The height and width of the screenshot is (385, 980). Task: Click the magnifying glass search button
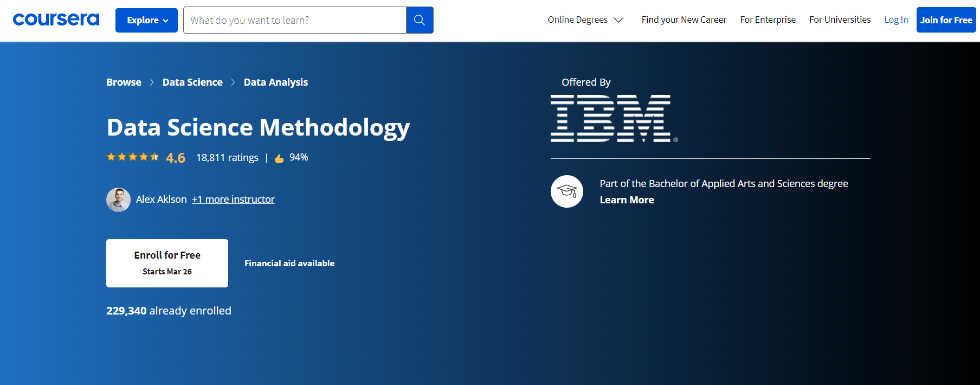click(420, 20)
